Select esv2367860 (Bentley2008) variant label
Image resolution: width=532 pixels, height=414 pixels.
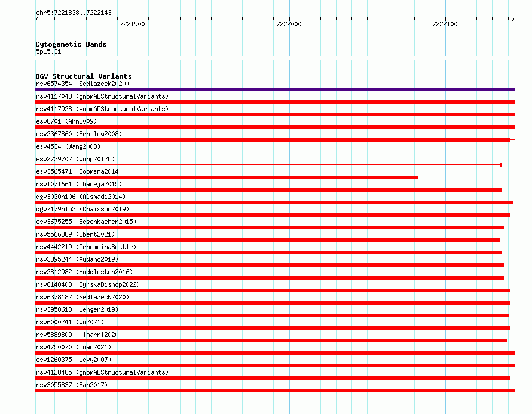pyautogui.click(x=79, y=134)
